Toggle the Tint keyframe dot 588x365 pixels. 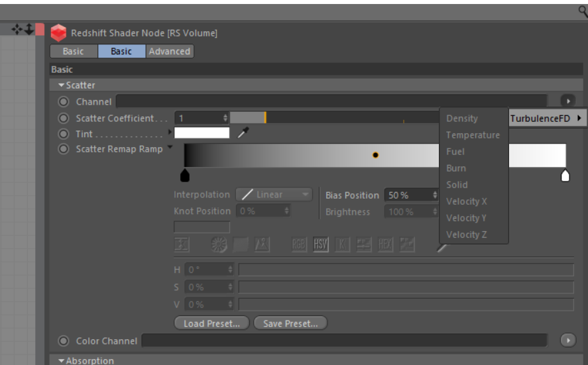point(64,134)
